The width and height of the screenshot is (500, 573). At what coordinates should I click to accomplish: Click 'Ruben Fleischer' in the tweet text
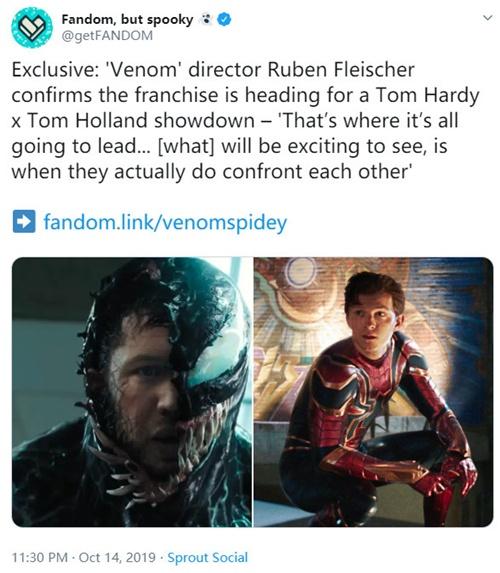[x=341, y=70]
